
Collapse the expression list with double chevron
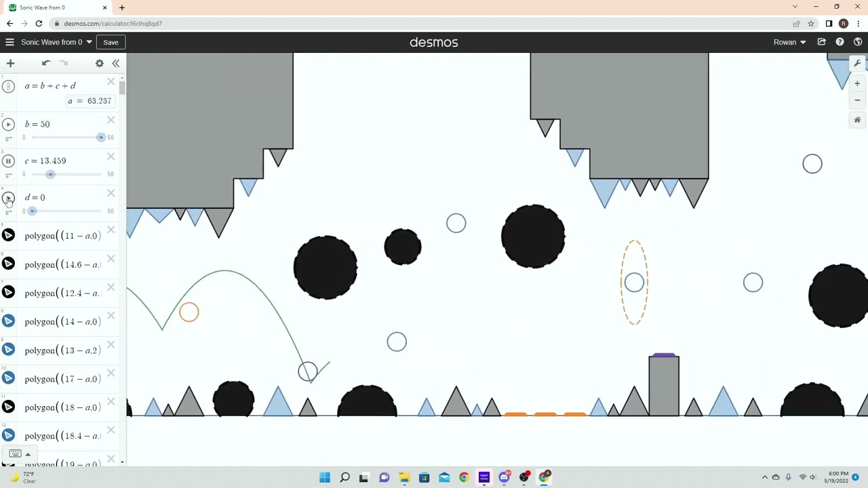(116, 63)
